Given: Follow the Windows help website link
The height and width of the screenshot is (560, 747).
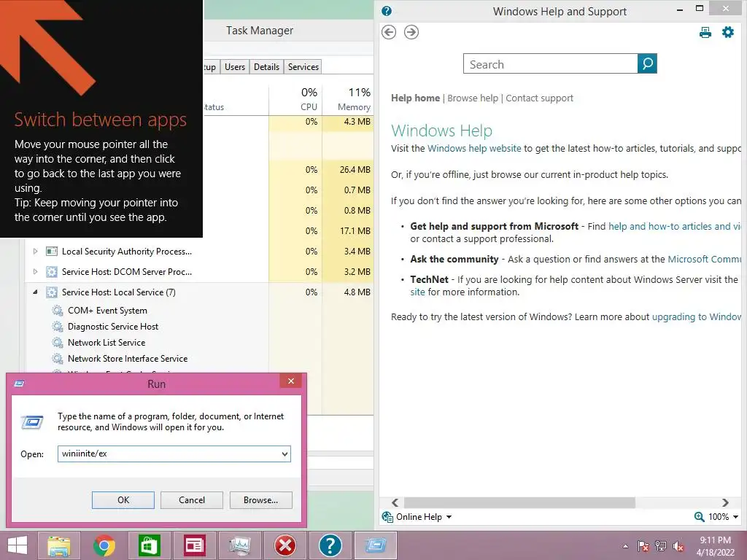Looking at the screenshot, I should (x=474, y=149).
